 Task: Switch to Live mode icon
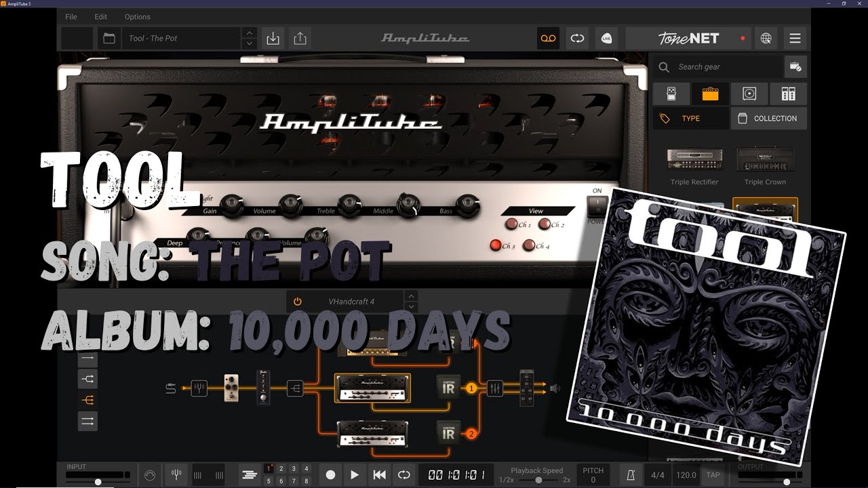[606, 39]
